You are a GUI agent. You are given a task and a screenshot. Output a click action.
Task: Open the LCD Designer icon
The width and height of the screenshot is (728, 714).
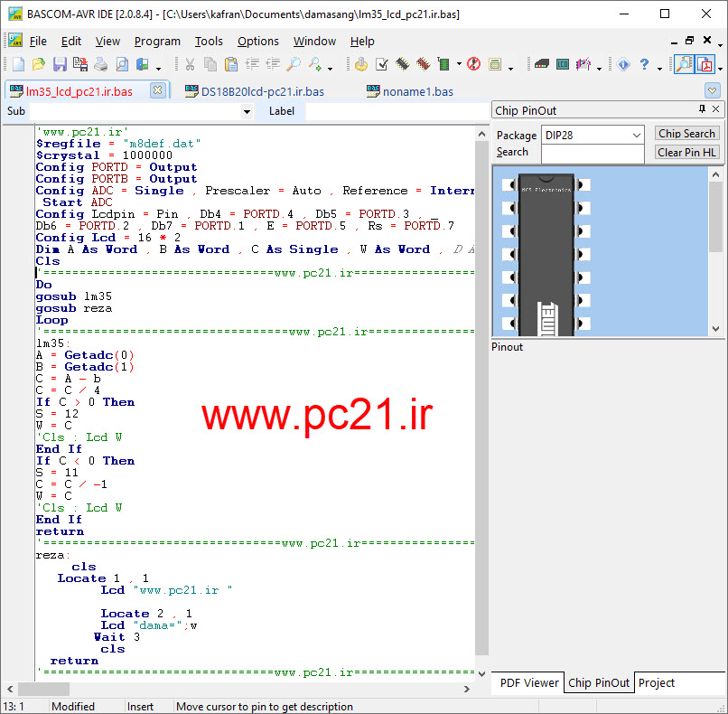pyautogui.click(x=563, y=64)
